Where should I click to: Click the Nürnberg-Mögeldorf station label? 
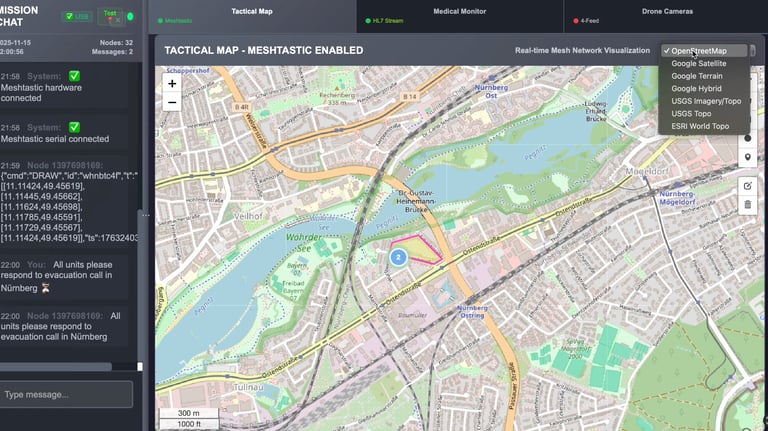coord(677,197)
